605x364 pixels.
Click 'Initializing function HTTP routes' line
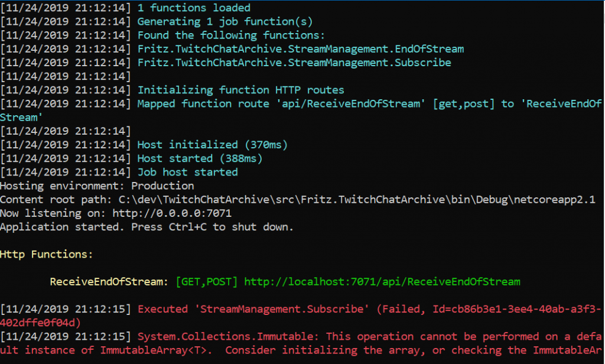(241, 90)
